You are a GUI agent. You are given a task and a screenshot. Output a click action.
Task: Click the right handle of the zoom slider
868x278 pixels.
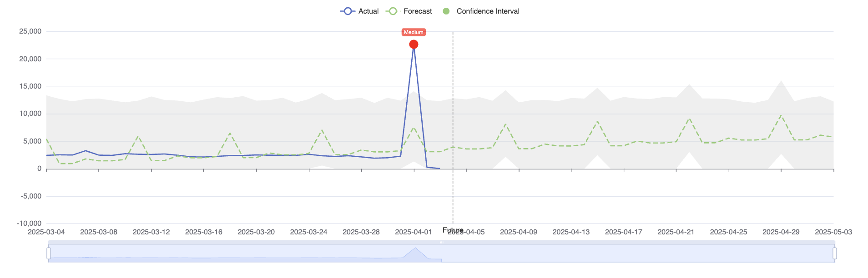pyautogui.click(x=834, y=252)
